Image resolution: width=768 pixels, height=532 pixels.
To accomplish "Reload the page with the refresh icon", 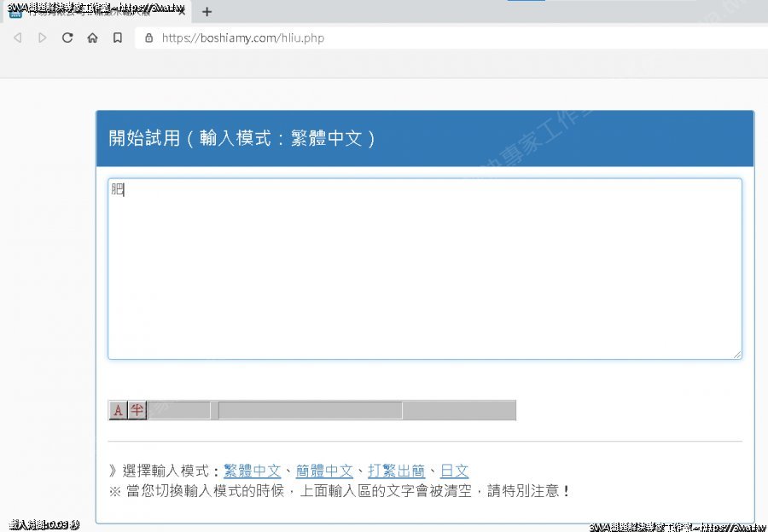I will (x=67, y=38).
